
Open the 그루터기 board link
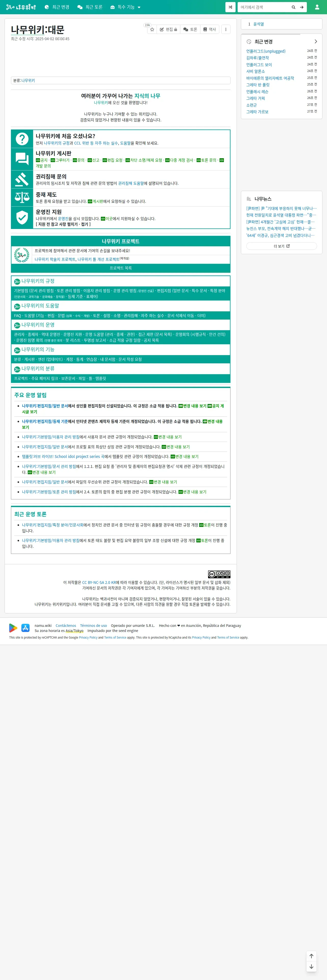(x=60, y=160)
